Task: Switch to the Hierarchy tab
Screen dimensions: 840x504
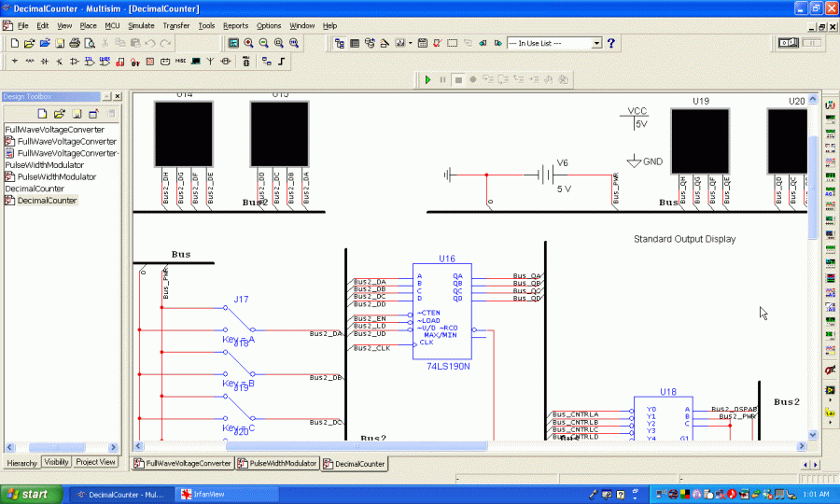Action: [22, 463]
